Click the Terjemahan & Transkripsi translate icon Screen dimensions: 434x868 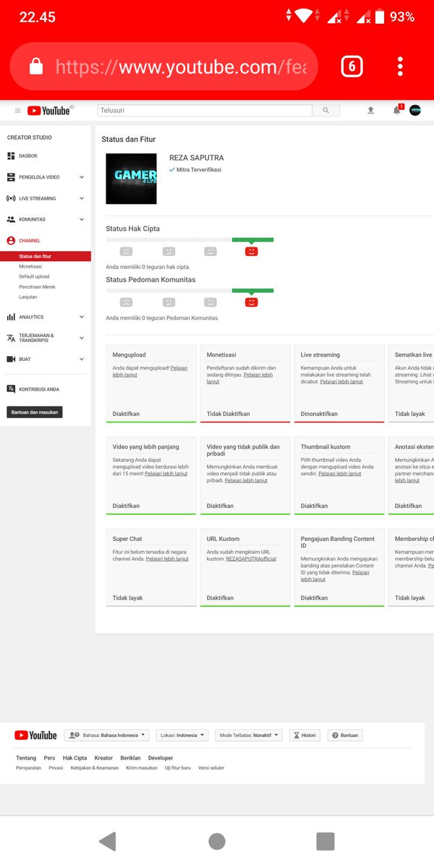tap(11, 338)
